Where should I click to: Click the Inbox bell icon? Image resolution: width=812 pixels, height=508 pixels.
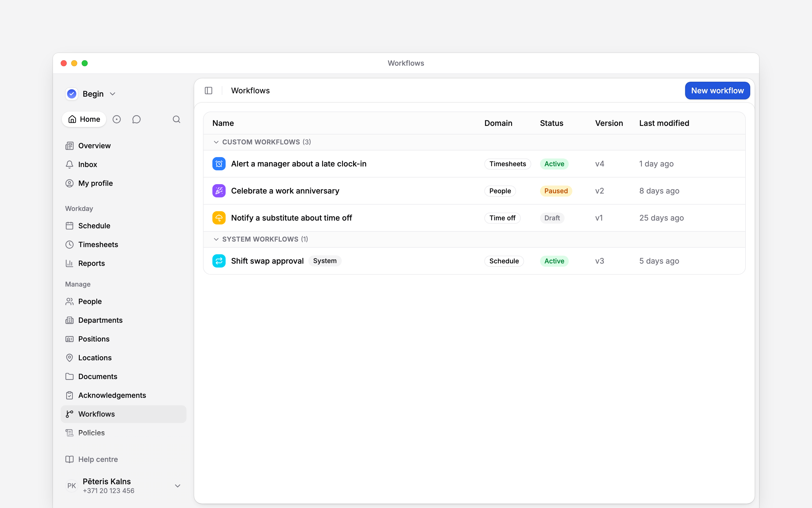(70, 165)
